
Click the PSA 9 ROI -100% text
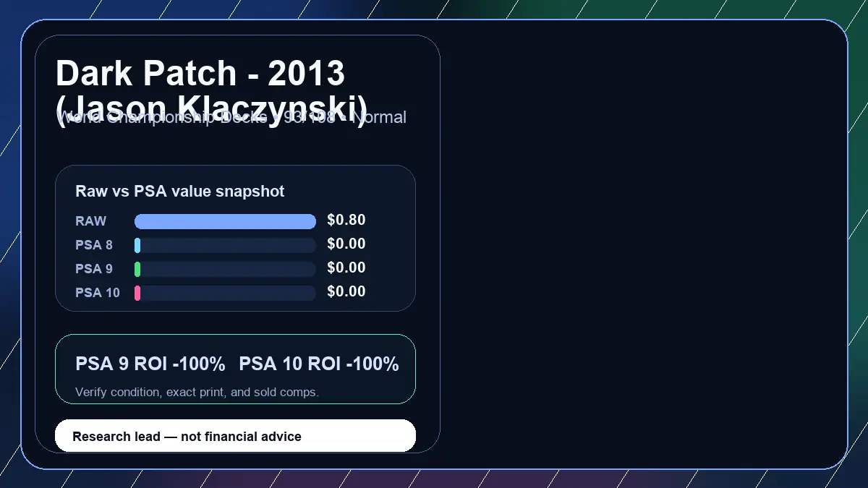[x=150, y=364]
